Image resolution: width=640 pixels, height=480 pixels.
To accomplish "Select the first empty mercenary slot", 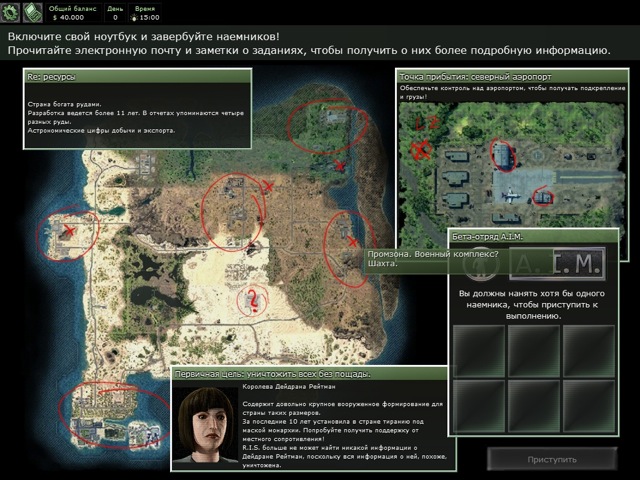I will [x=479, y=351].
